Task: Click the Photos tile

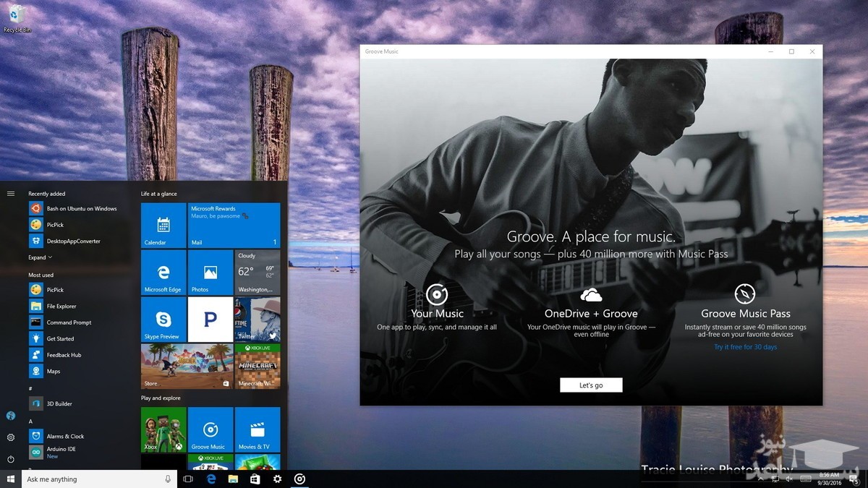Action: point(210,272)
